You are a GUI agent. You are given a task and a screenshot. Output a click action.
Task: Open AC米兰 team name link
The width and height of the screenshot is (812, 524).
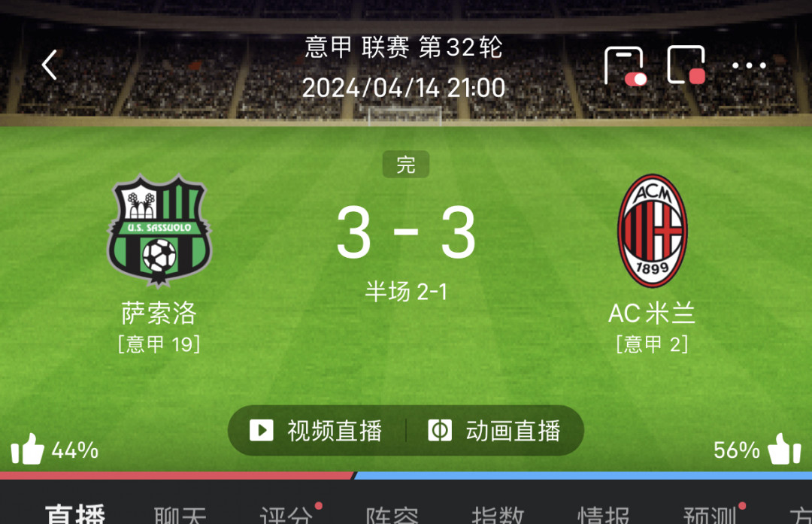652,313
